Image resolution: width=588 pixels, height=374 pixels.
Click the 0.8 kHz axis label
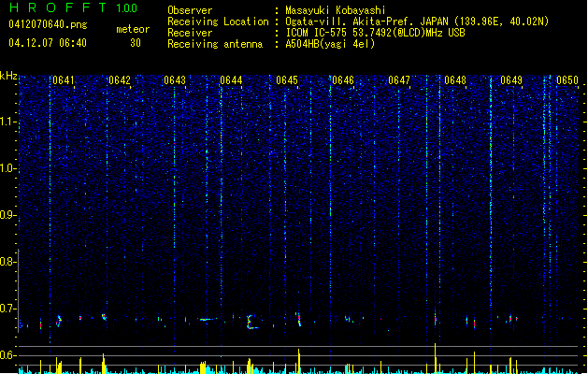pos(8,262)
